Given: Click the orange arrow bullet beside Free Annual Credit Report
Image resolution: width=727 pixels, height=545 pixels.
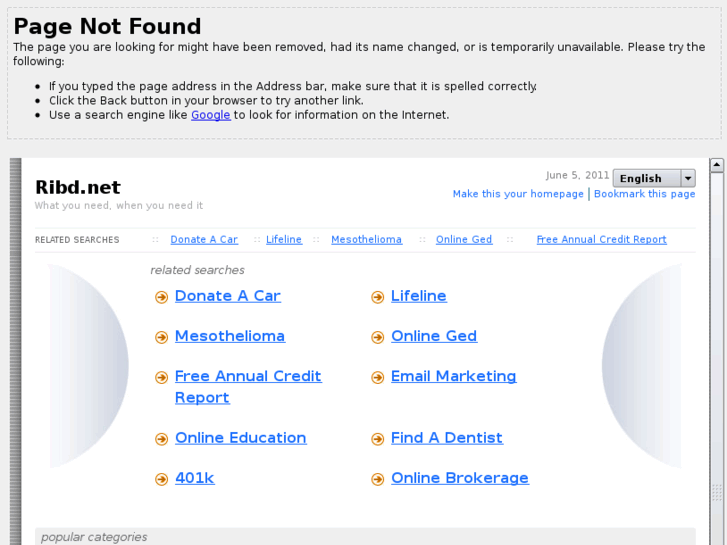Looking at the screenshot, I should (x=161, y=377).
